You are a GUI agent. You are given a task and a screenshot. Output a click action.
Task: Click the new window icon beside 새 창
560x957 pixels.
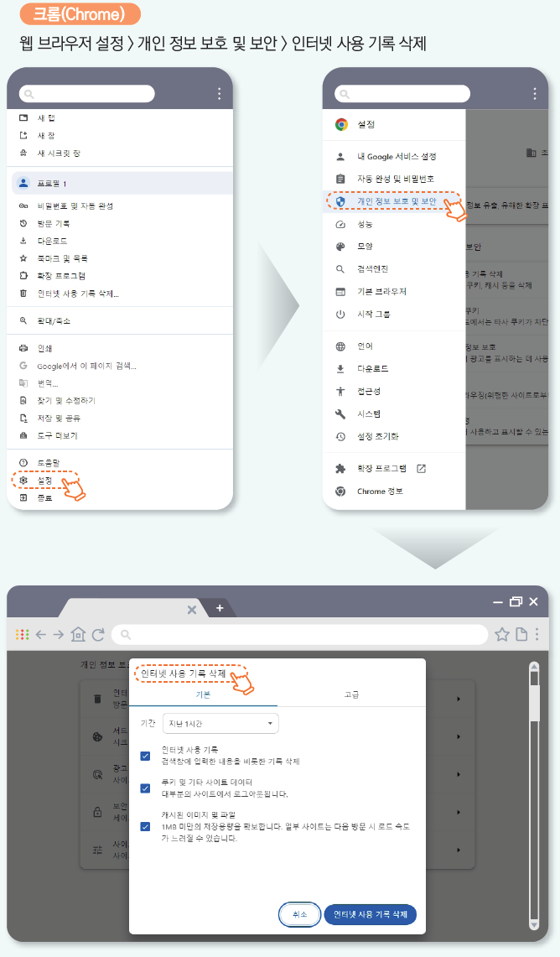[23, 136]
